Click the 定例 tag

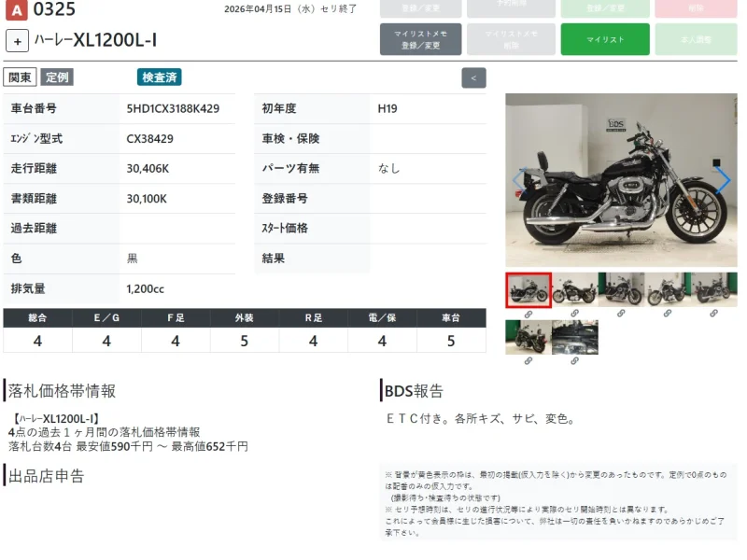(57, 77)
